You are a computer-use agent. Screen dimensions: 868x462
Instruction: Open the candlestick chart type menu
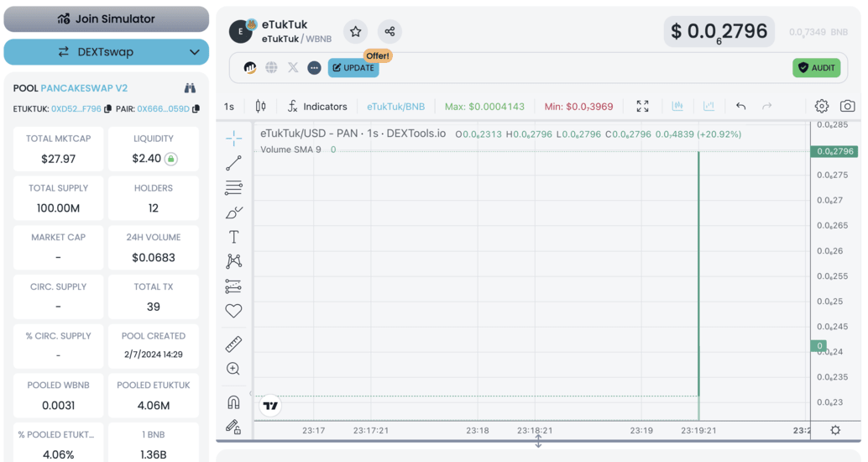pos(260,107)
